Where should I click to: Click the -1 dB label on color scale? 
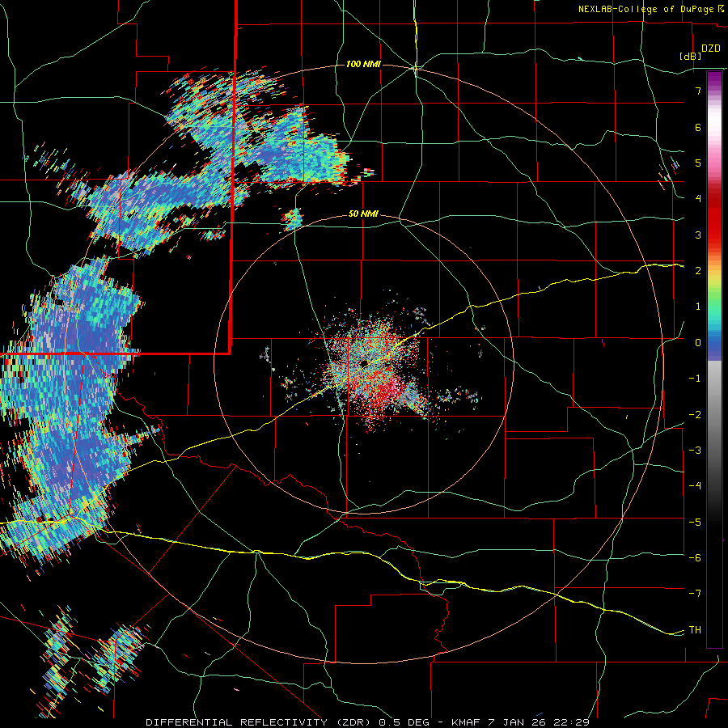(x=695, y=379)
